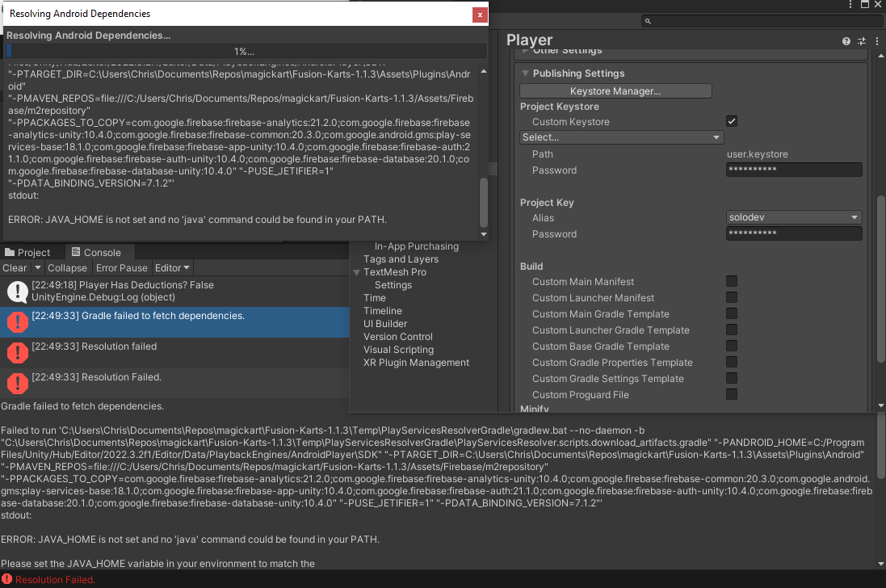Select Tags and Layers settings

pyautogui.click(x=401, y=259)
